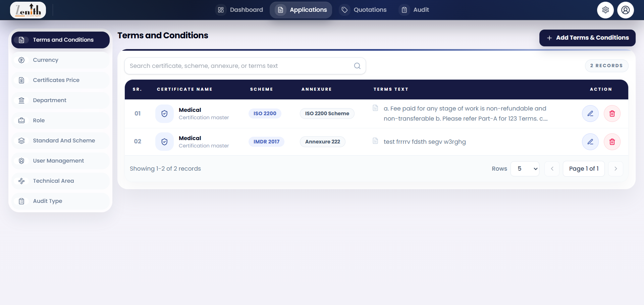
Task: Delete the ISO 2200 terms row
Action: point(612,114)
